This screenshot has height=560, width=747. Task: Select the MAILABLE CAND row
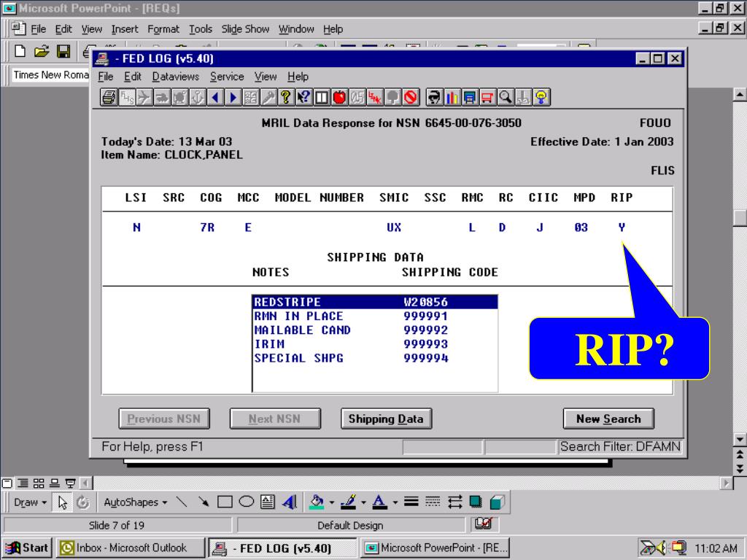[x=375, y=330]
